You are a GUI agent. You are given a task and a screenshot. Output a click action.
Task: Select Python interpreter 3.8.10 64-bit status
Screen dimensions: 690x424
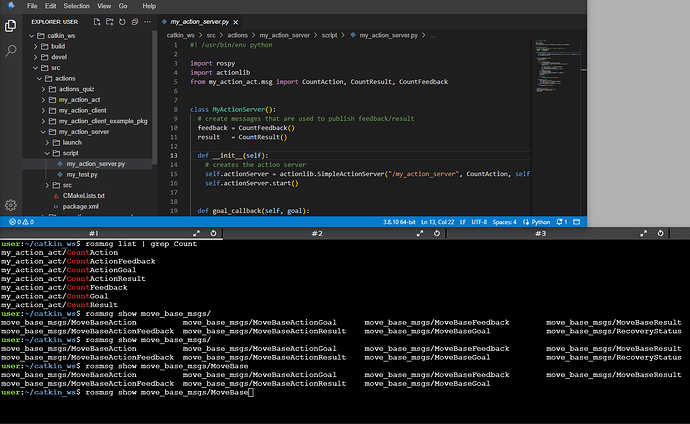pos(399,222)
